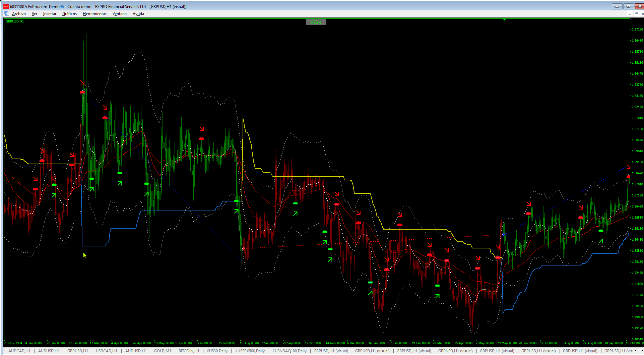Viewport: 644px width, 355px height.
Task: Click the 18 Sep 00:00 date label
Action: (614, 343)
